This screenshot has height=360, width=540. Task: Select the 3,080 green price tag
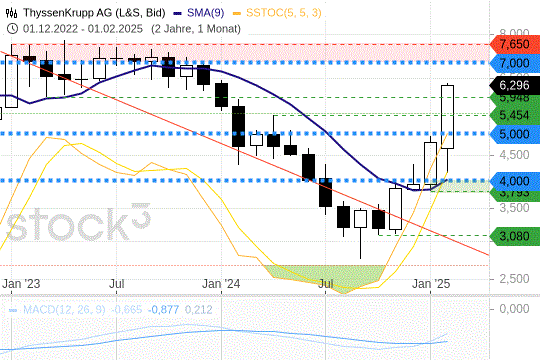515,236
